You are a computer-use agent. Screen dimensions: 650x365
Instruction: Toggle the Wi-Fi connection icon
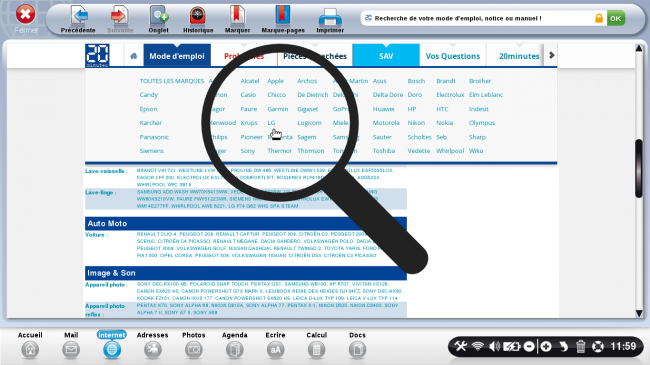pyautogui.click(x=478, y=346)
